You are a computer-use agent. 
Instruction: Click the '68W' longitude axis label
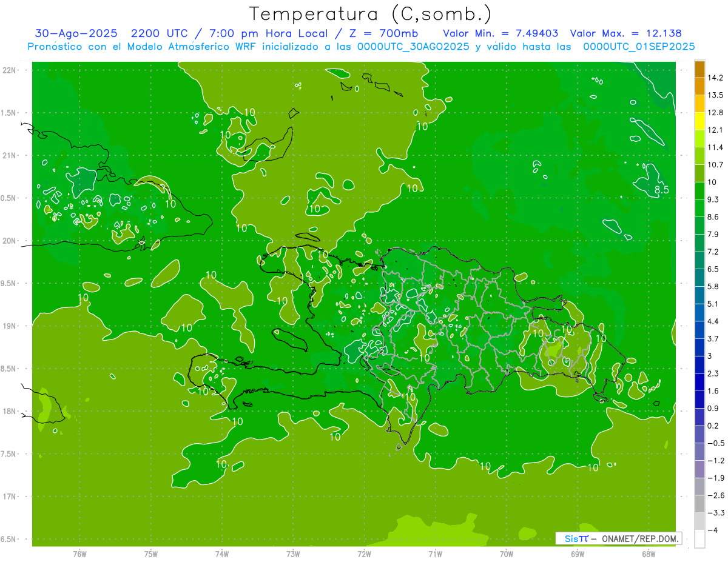pos(649,554)
